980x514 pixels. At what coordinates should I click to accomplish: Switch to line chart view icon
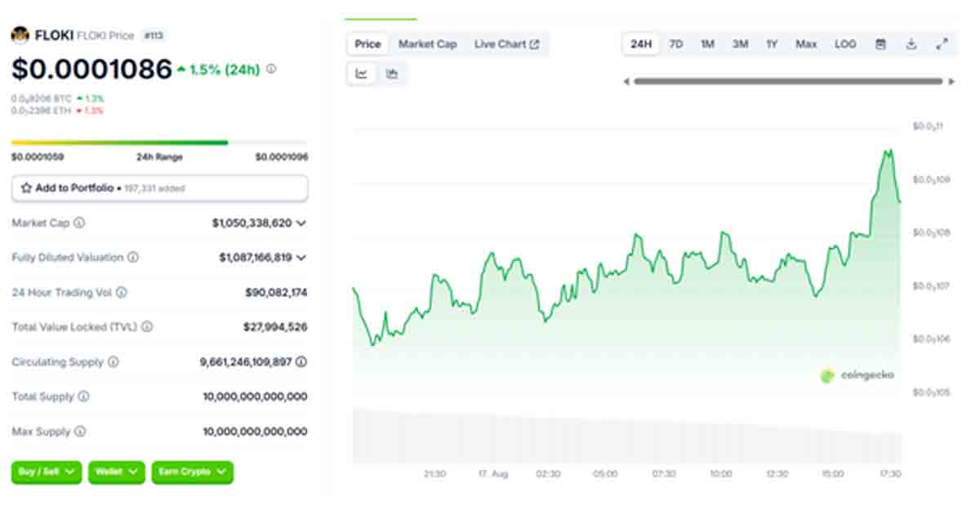362,73
